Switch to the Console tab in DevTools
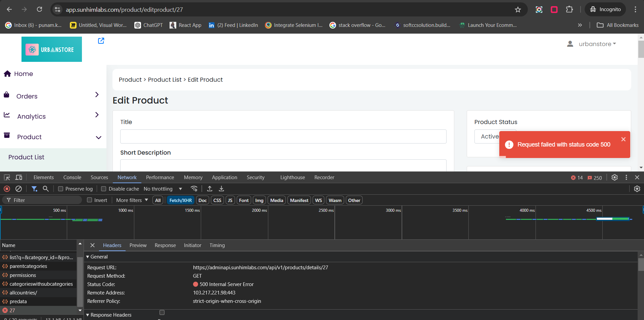 (x=72, y=177)
